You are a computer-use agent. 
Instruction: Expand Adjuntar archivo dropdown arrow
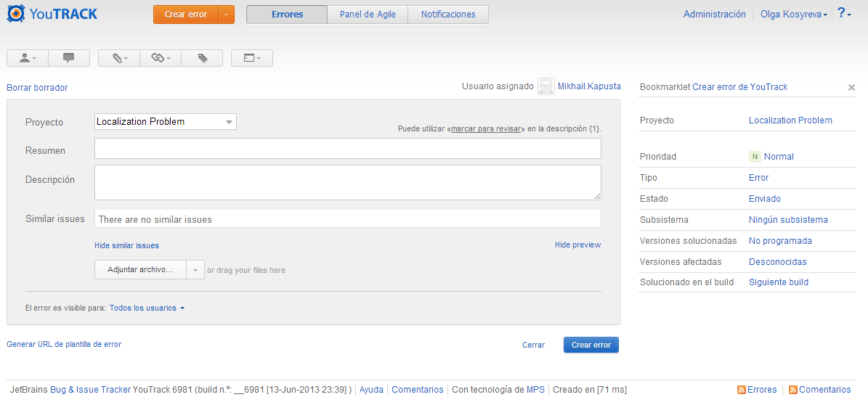195,270
